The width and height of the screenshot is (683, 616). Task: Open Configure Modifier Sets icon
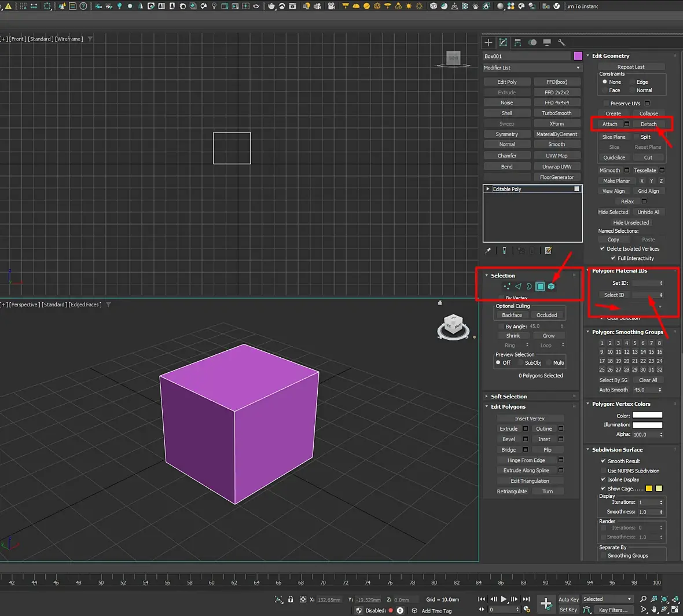point(548,251)
